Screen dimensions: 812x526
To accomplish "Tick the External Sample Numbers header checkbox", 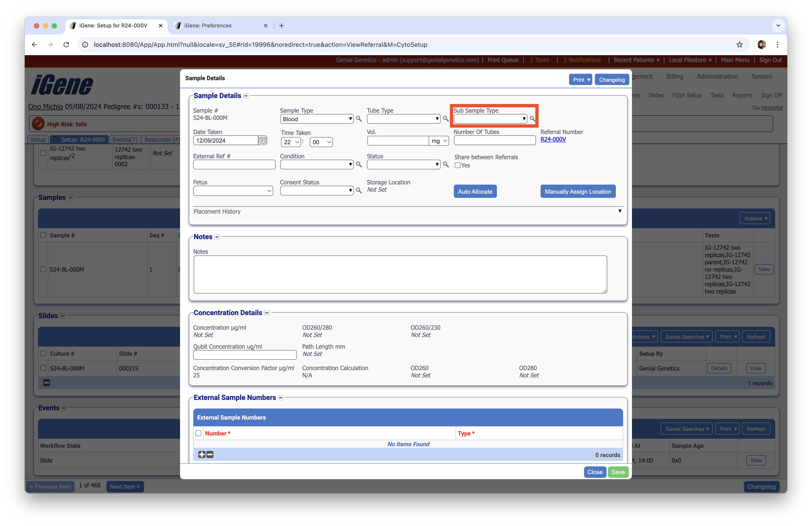I will [198, 433].
